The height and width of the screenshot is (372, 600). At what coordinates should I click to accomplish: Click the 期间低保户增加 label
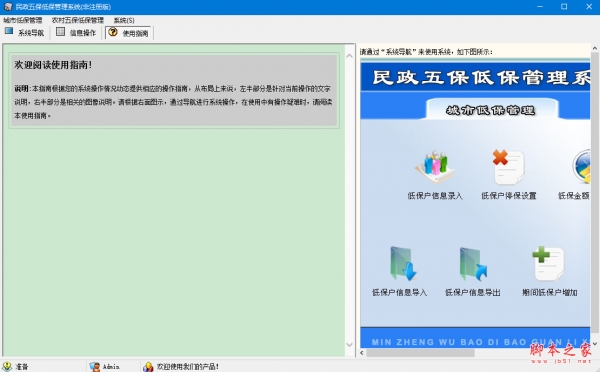549,292
